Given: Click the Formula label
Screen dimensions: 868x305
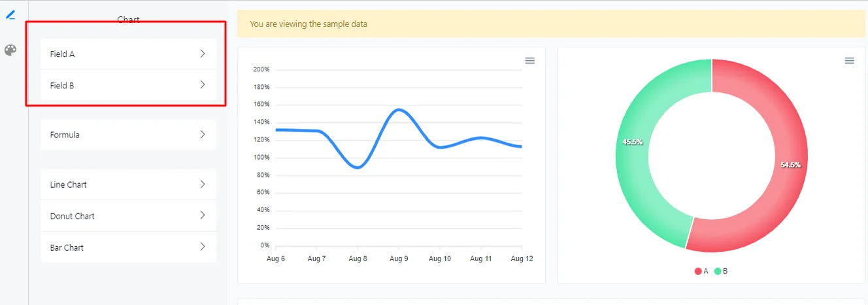Looking at the screenshot, I should 65,135.
